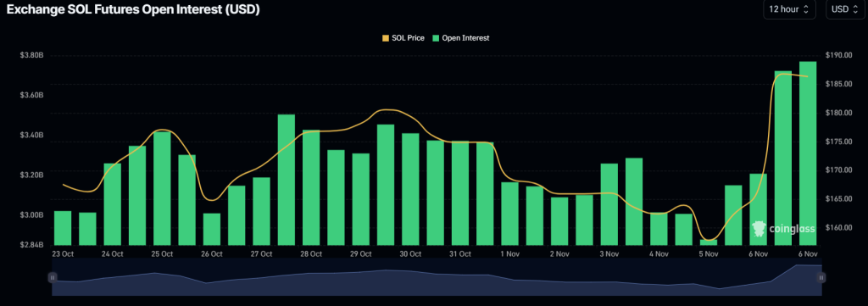This screenshot has width=868, height=306.
Task: Click the 2 Nov date label
Action: pyautogui.click(x=559, y=254)
